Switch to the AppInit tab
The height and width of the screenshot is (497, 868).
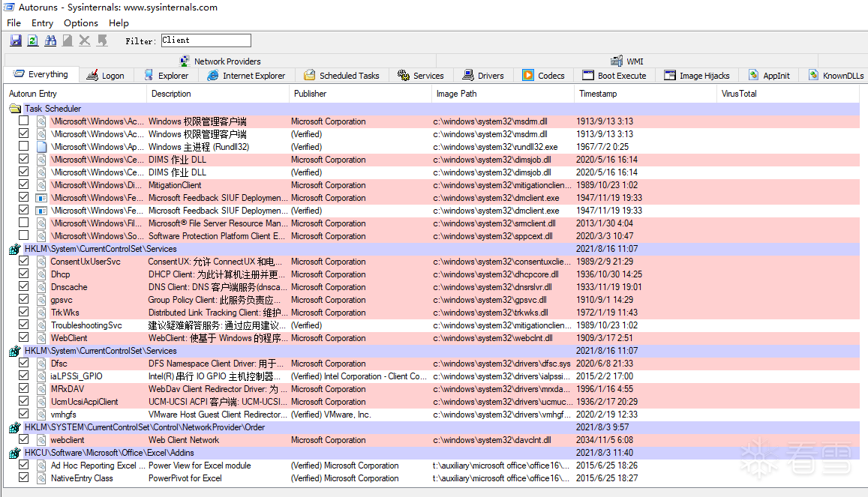click(x=770, y=76)
